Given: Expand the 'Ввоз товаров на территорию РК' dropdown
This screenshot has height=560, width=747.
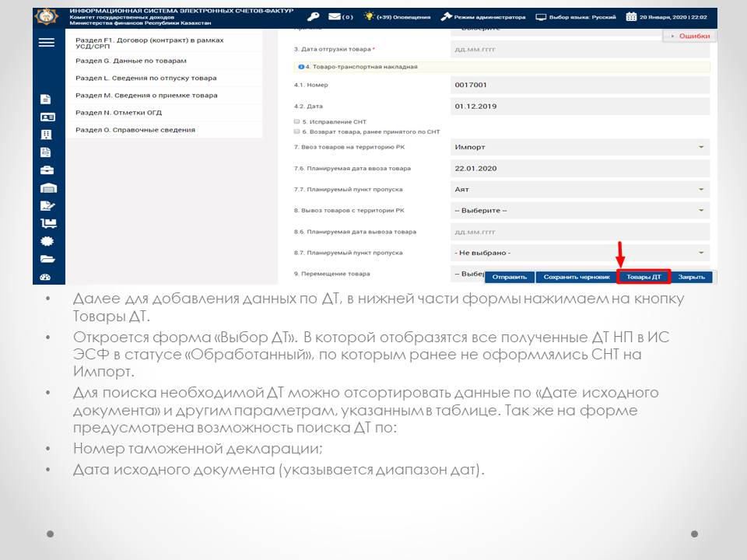Looking at the screenshot, I should coord(580,147).
